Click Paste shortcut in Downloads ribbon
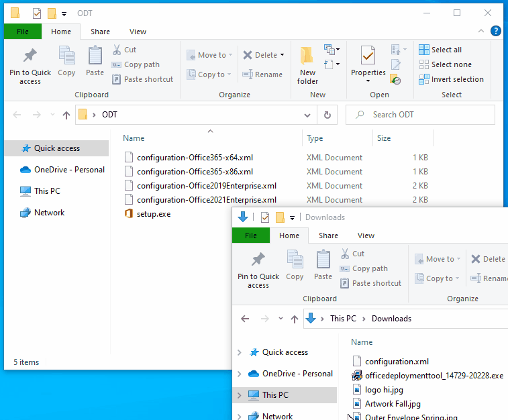Screen dimensions: 508x420 (370, 283)
